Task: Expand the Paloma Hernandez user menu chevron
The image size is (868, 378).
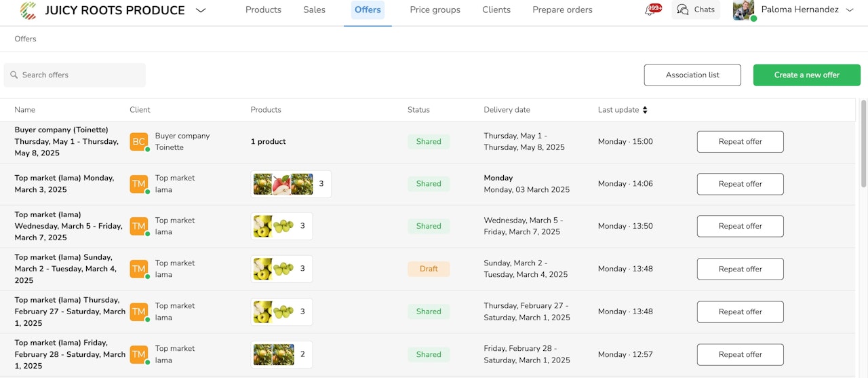Action: tap(850, 10)
